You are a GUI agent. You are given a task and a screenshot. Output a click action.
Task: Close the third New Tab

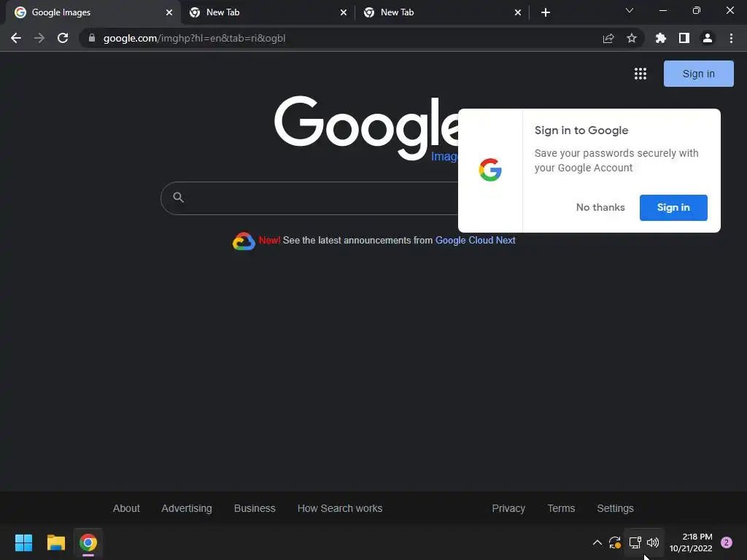point(518,12)
